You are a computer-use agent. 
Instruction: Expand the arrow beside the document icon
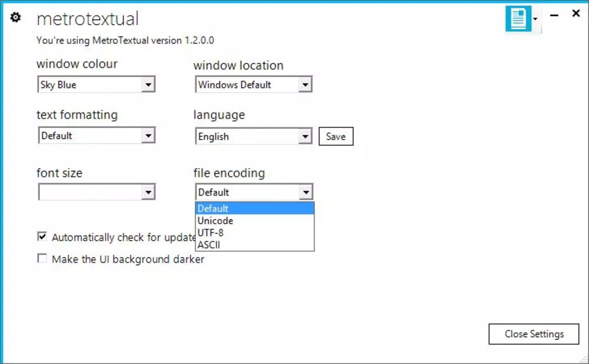(x=536, y=19)
